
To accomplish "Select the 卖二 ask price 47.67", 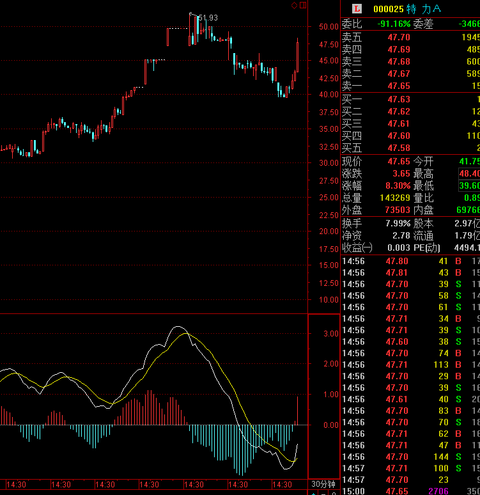I will 399,74.
